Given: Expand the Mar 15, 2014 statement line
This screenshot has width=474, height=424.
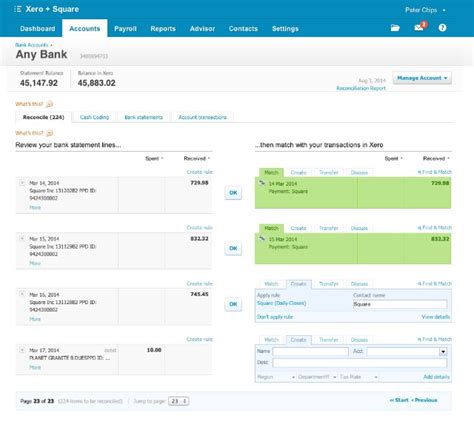Looking at the screenshot, I should coord(22,238).
